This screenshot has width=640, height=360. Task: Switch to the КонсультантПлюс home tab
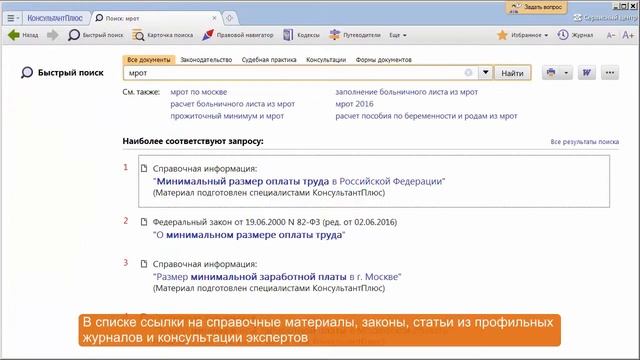click(x=55, y=18)
